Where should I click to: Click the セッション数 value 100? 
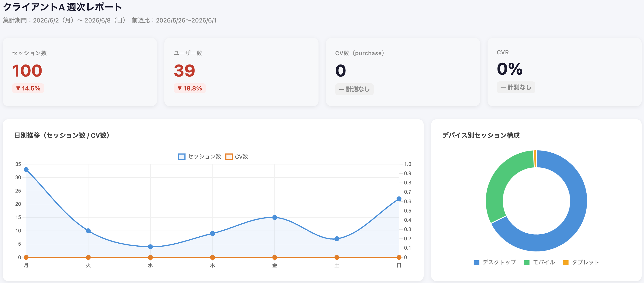(27, 71)
